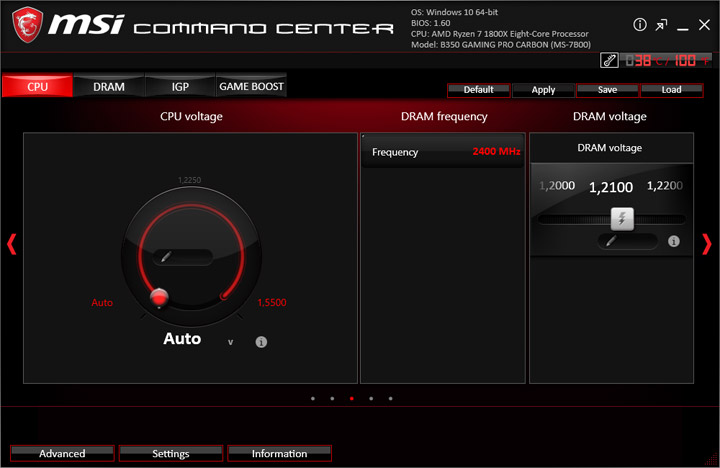This screenshot has width=720, height=468.
Task: Open the Advanced button
Action: (x=62, y=453)
